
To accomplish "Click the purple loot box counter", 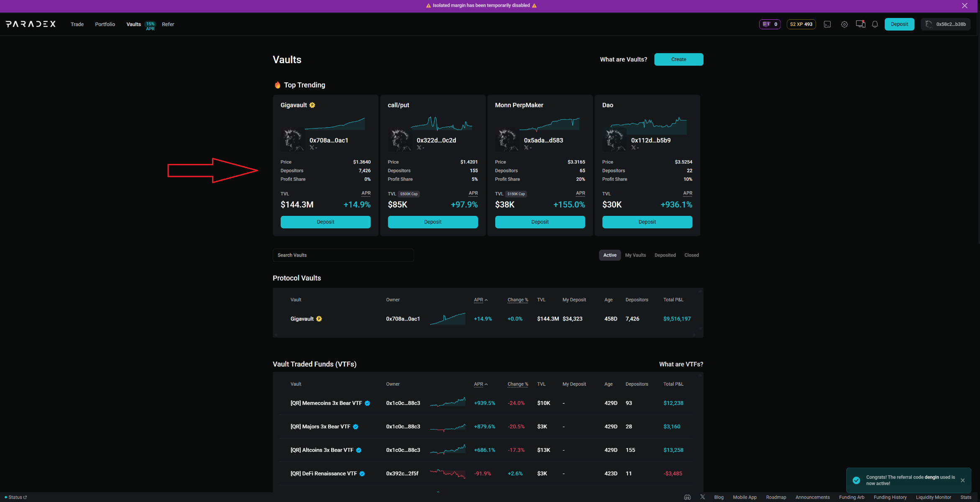I will [770, 24].
